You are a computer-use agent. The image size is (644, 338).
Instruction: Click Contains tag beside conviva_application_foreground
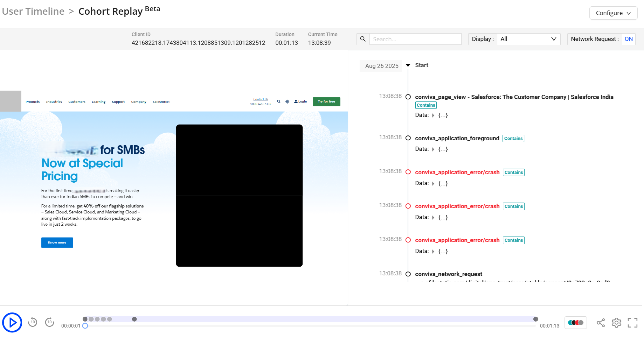tap(513, 139)
